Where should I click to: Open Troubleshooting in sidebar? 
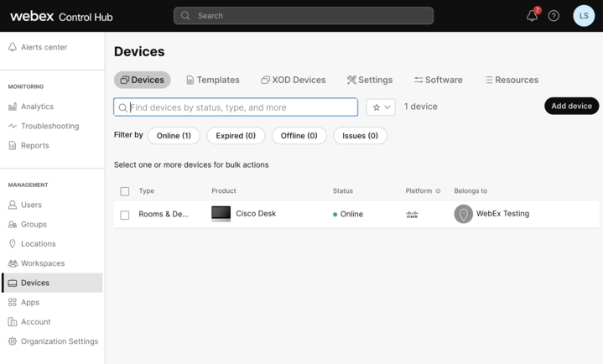coord(52,126)
